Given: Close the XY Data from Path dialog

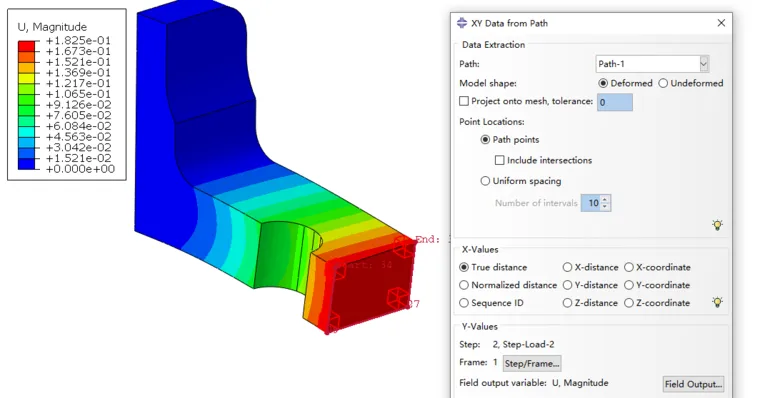Looking at the screenshot, I should point(721,23).
